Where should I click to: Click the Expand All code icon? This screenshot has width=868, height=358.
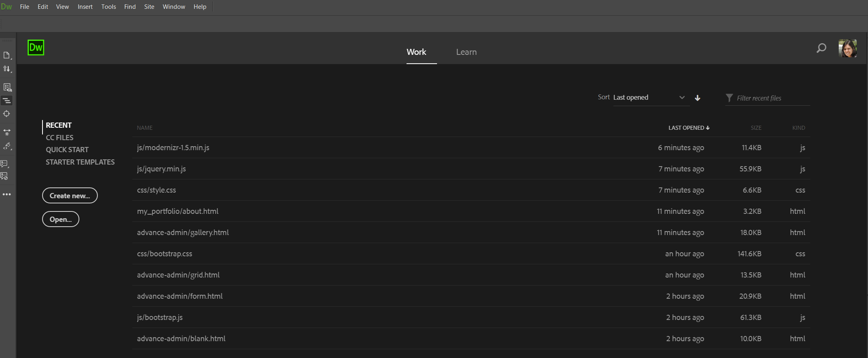7,132
